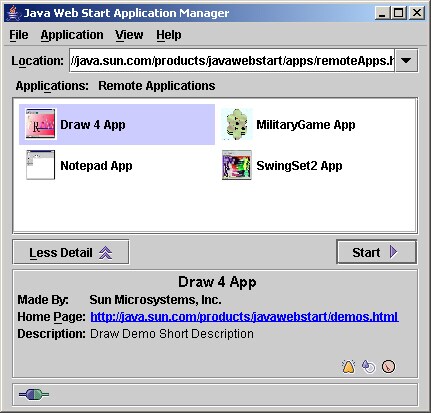Open the Help menu

[x=169, y=35]
